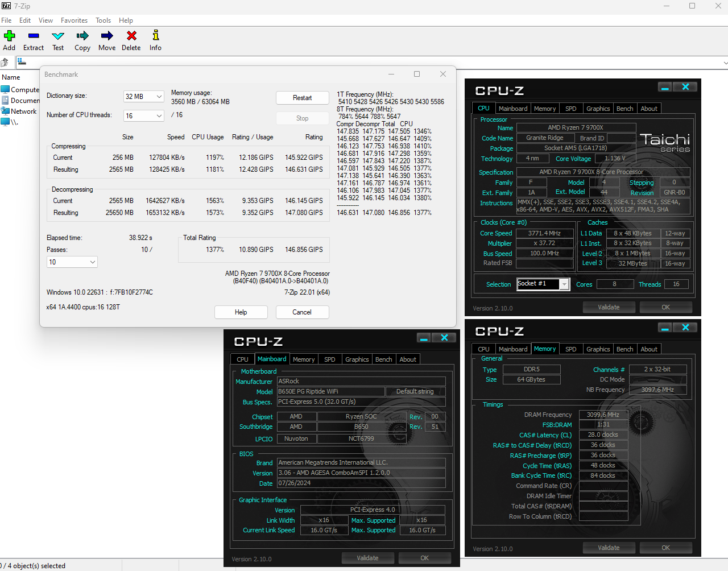The image size is (728, 571).
Task: Minimize the CPU-Z Memory window
Action: pos(665,328)
